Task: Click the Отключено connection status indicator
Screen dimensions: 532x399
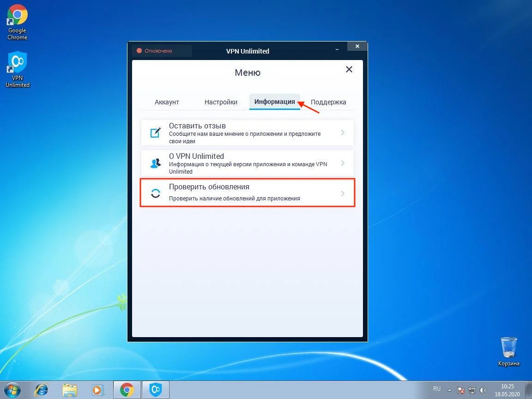Action: (158, 51)
